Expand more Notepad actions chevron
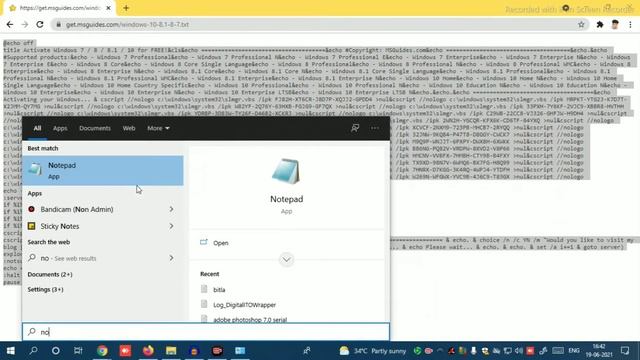The image size is (640, 360). (287, 260)
